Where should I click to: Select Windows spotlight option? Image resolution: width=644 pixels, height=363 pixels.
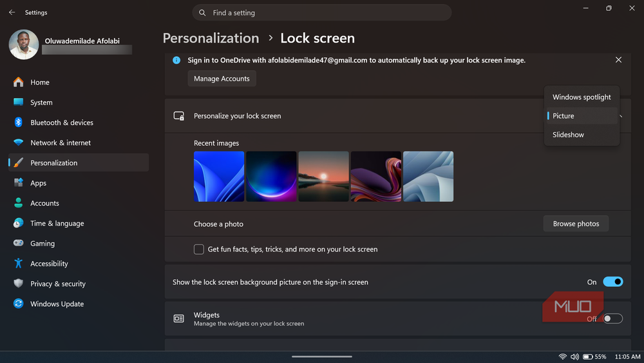(582, 97)
